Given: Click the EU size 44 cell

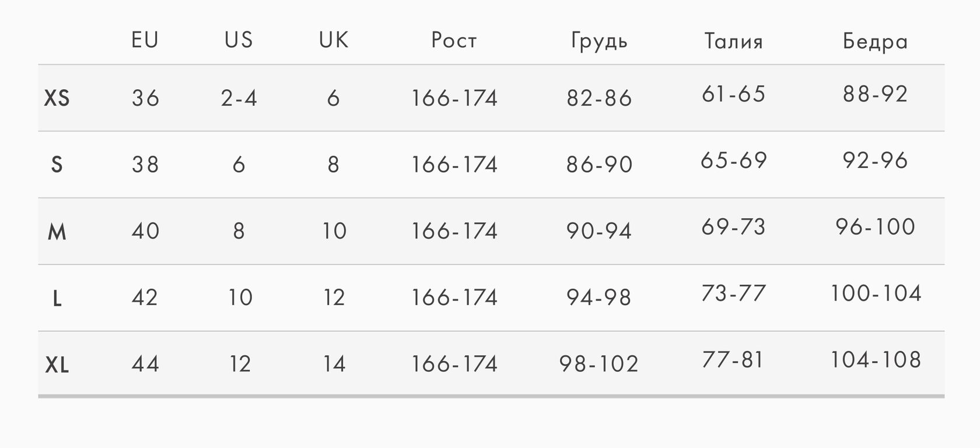Looking at the screenshot, I should [x=145, y=364].
